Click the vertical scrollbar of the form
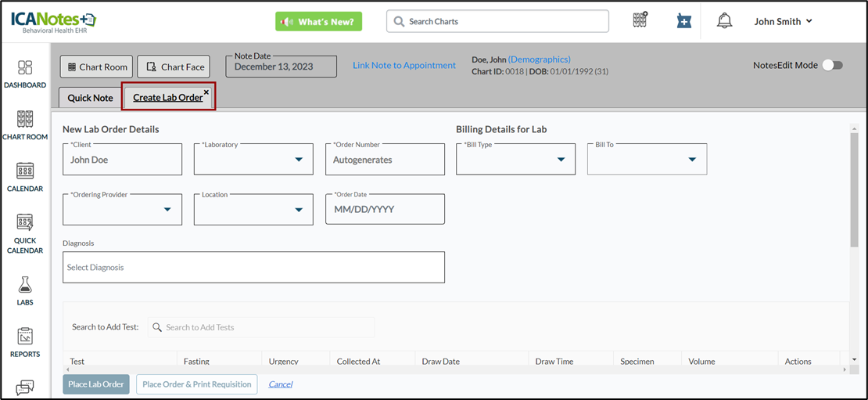Viewport: 868px width, 400px height. click(x=853, y=188)
